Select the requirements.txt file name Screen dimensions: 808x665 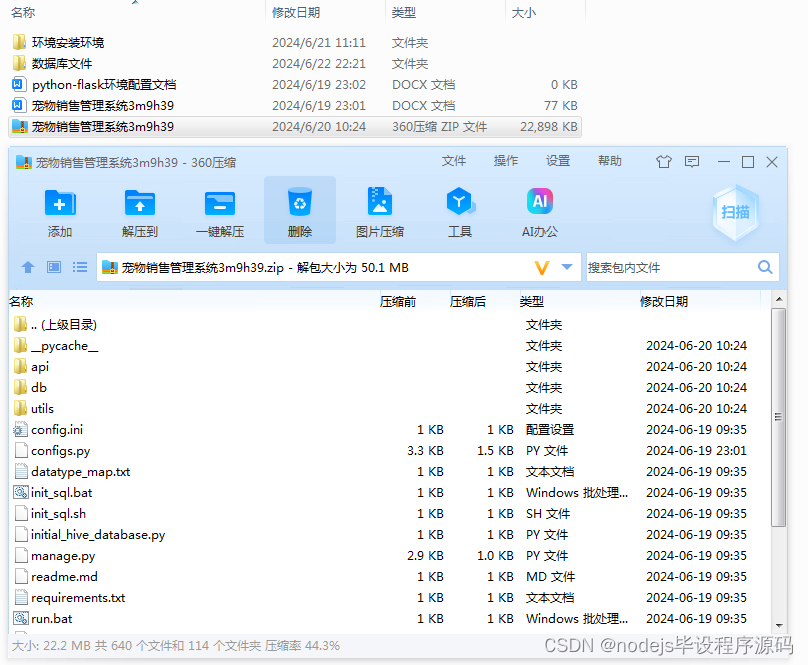click(x=78, y=597)
